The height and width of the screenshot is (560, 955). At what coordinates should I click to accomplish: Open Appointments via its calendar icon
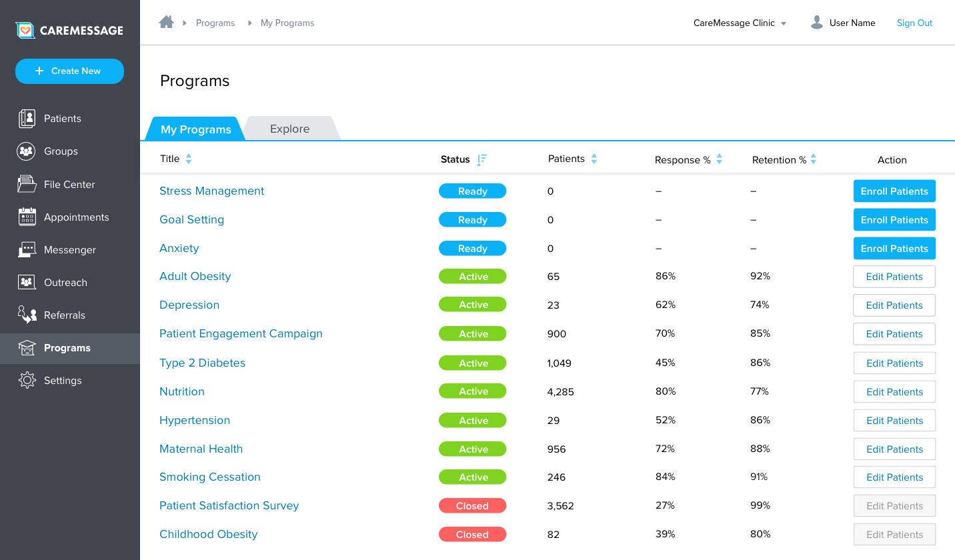pos(27,217)
